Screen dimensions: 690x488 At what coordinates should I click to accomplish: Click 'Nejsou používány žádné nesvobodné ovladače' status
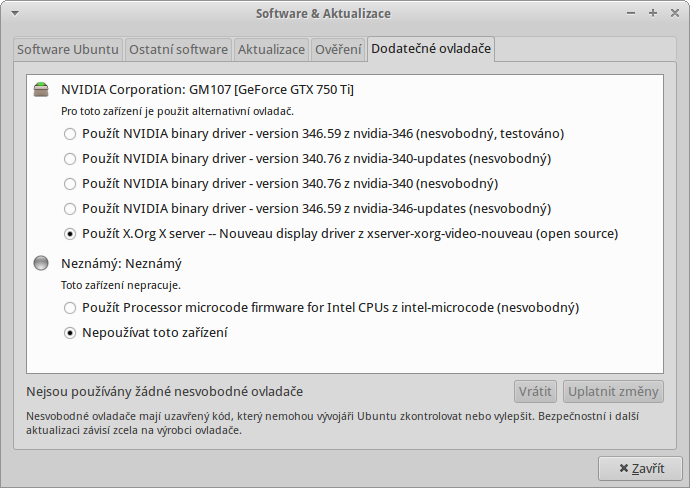pos(165,392)
